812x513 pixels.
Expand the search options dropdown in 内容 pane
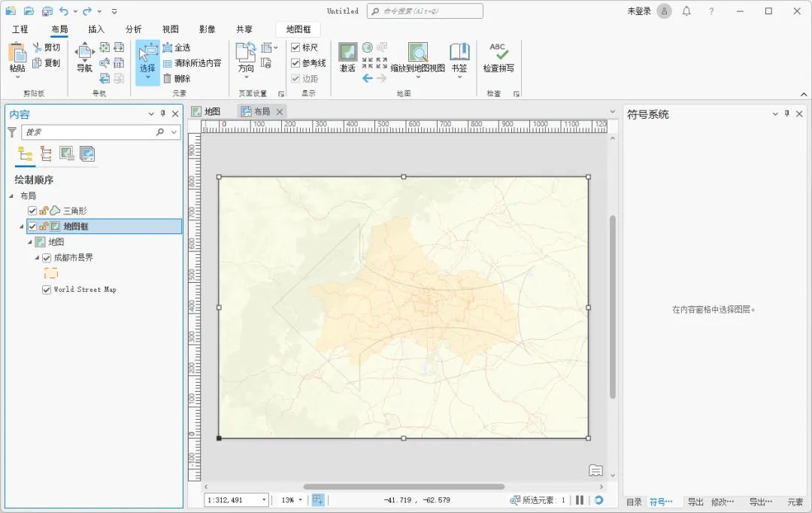(174, 132)
